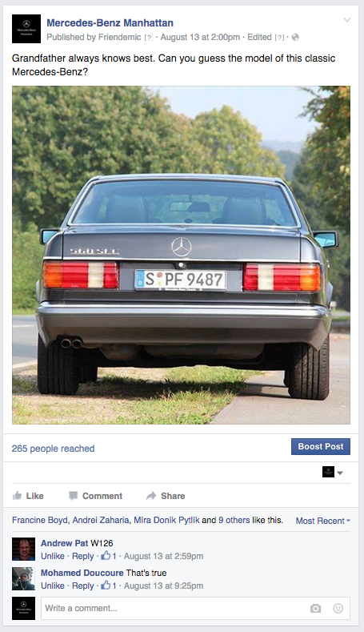This screenshot has width=364, height=632.
Task: Unlike Andrew Pat's W126 comment
Action: (53, 556)
